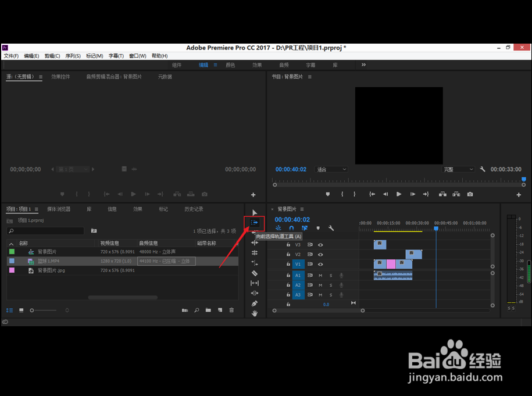Image resolution: width=532 pixels, height=396 pixels.
Task: Select the Track Select Forward tool
Action: [x=254, y=223]
